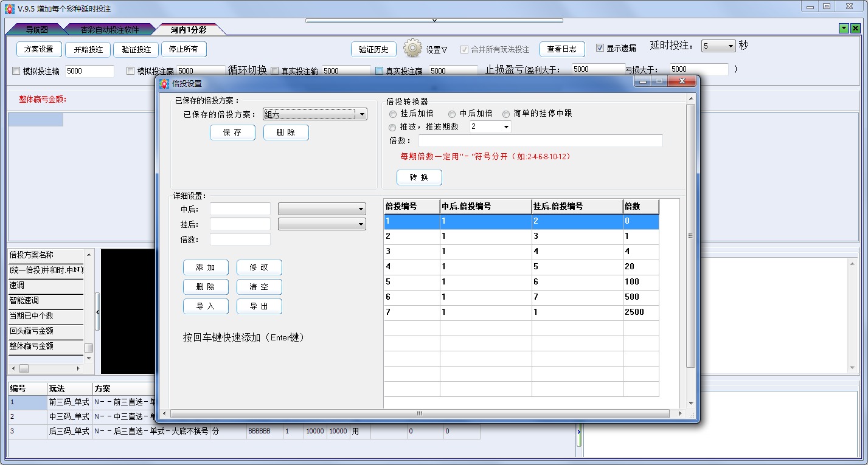The width and height of the screenshot is (868, 465).
Task: Click the green tab-list arrow icon
Action: tap(844, 29)
